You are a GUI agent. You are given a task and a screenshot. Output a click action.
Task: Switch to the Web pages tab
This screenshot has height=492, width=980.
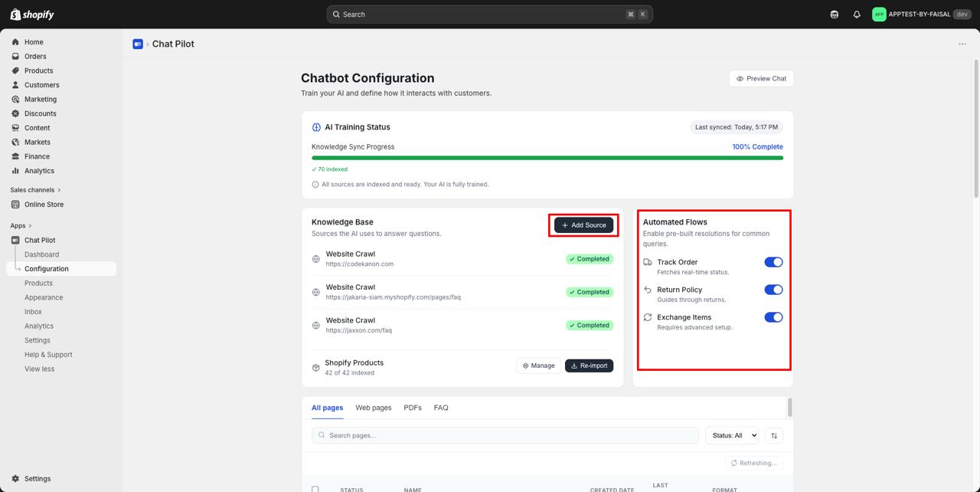click(x=374, y=408)
